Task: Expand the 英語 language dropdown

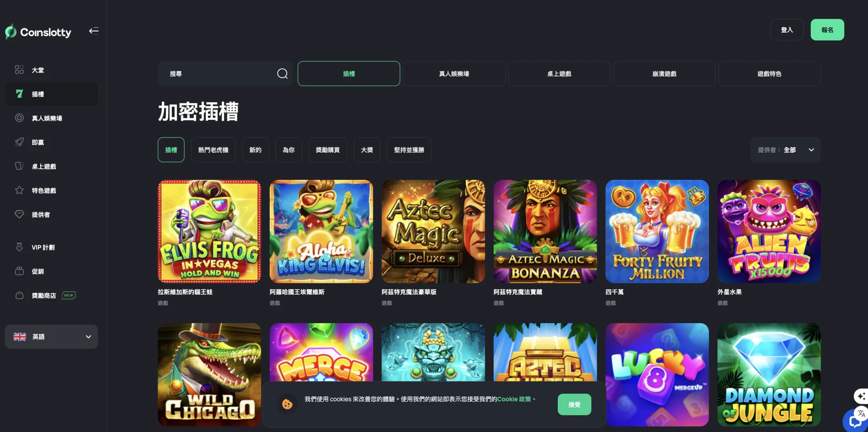Action: point(52,337)
